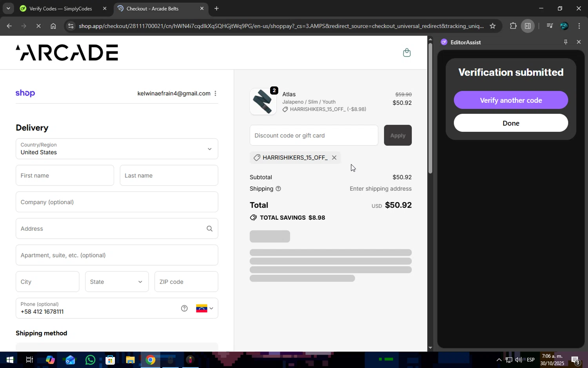Open the volume control in tray
Viewport: 588px width, 368px height.
519,360
